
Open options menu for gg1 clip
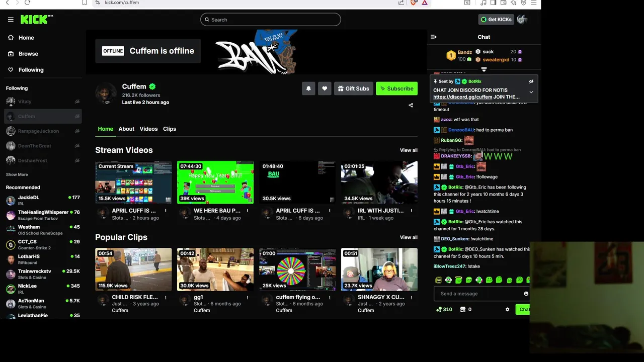(247, 297)
